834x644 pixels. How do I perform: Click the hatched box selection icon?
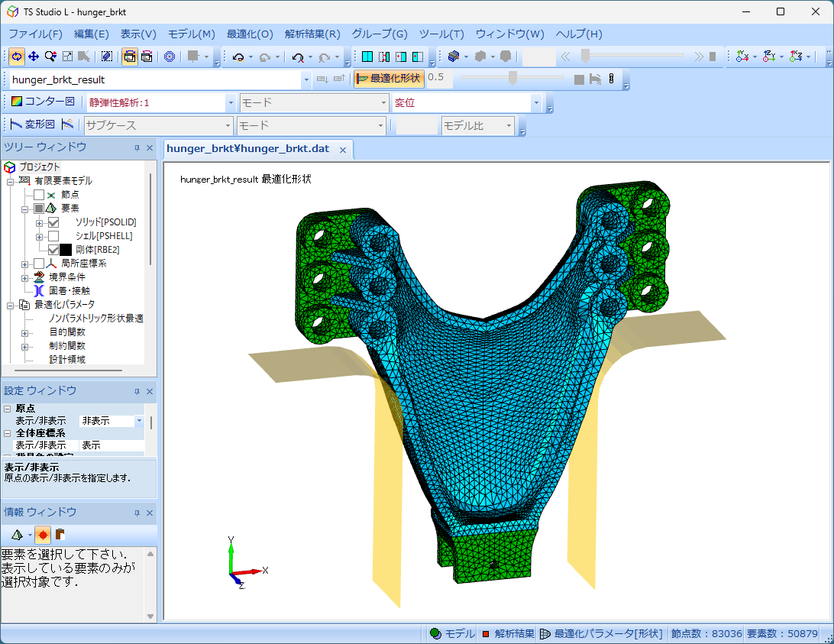[x=107, y=57]
